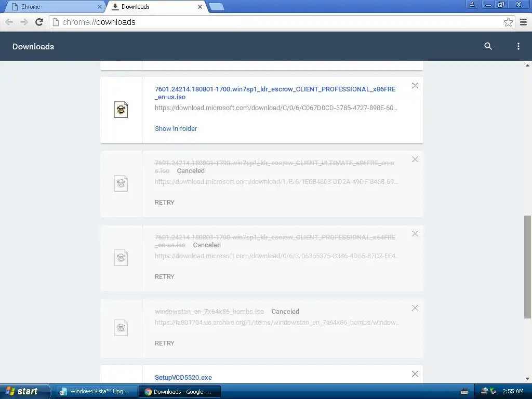Click the archive.org windowstan source URL
Screen dimensions: 532x399
coord(276,322)
